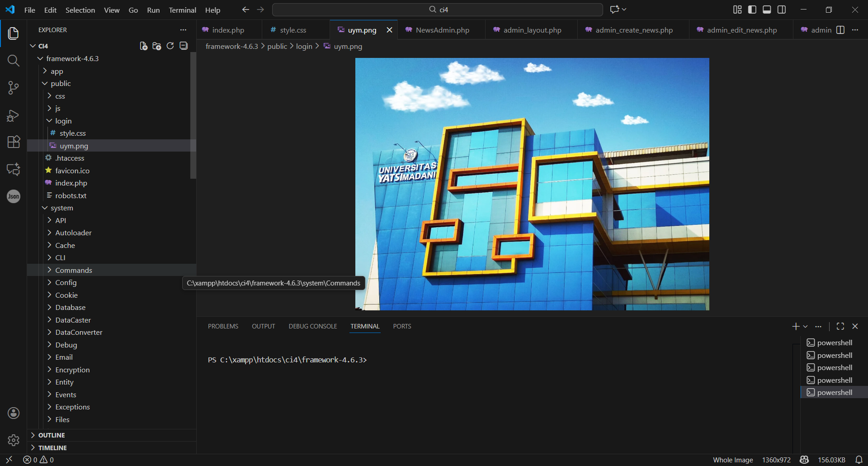Expand the OUTLINE section
Viewport: 868px width, 466px height.
point(52,435)
